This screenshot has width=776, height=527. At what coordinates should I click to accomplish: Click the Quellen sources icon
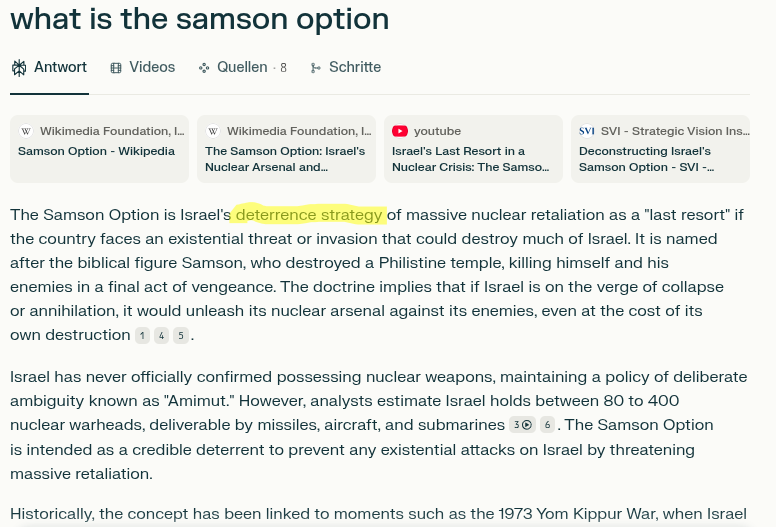click(x=203, y=68)
